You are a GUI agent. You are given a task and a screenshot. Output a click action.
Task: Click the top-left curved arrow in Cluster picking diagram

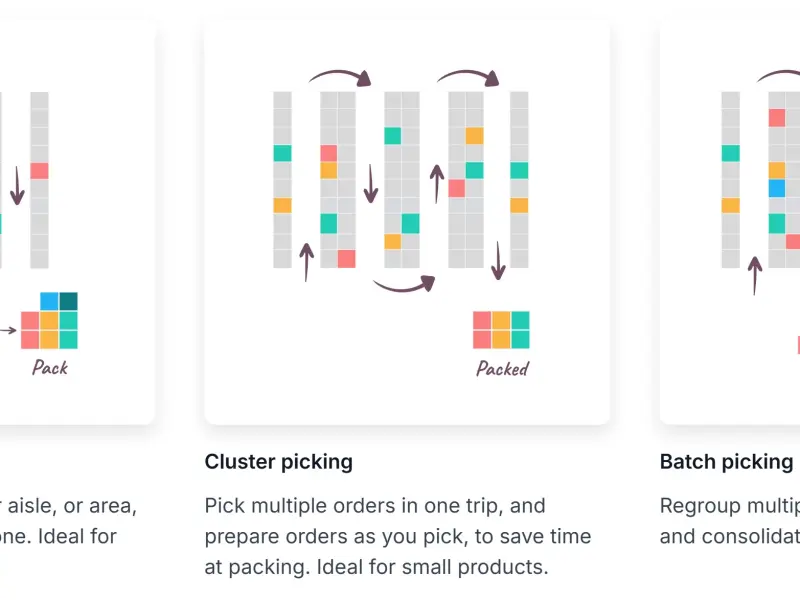tap(340, 73)
